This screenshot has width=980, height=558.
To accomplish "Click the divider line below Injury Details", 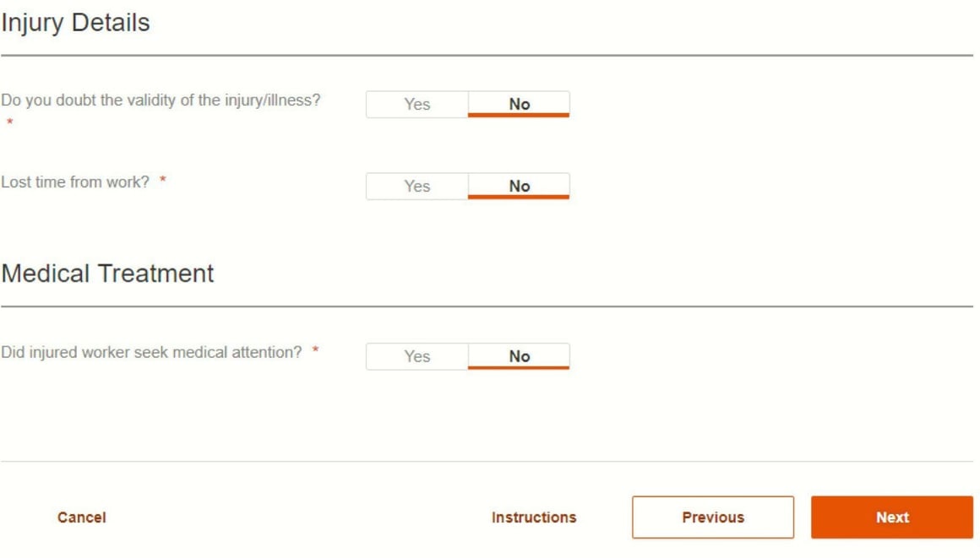I will point(487,56).
